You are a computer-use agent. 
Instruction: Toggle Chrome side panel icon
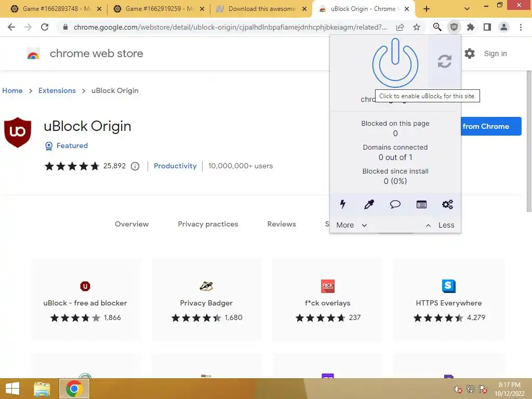tap(487, 27)
